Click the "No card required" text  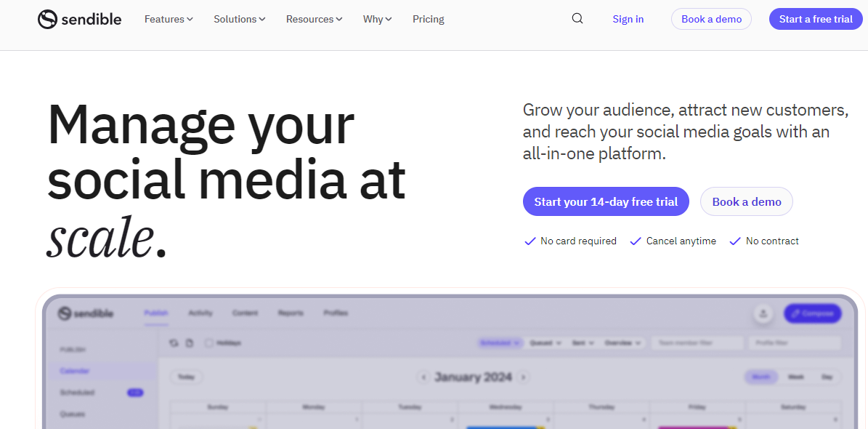tap(578, 241)
